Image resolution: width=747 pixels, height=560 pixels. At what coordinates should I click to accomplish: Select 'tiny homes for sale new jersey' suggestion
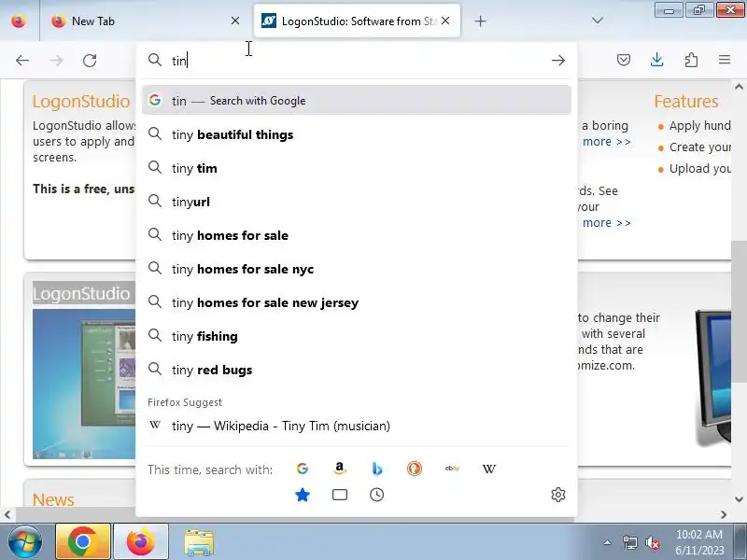click(357, 302)
